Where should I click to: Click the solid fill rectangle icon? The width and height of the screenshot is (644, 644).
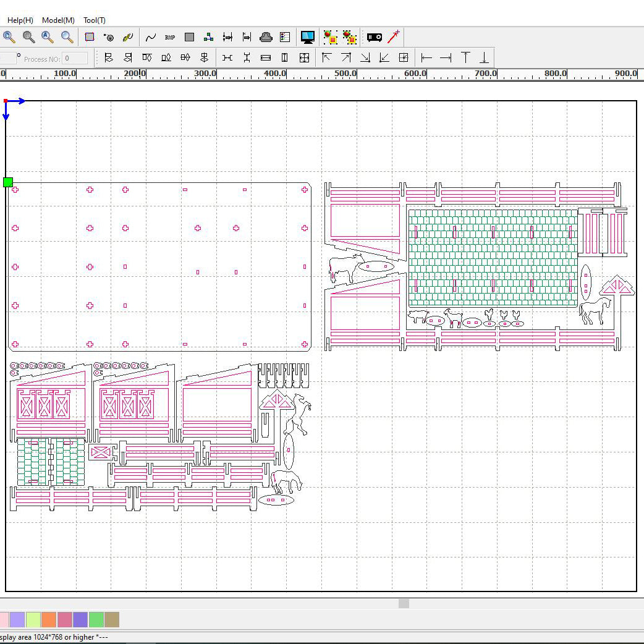click(x=189, y=37)
